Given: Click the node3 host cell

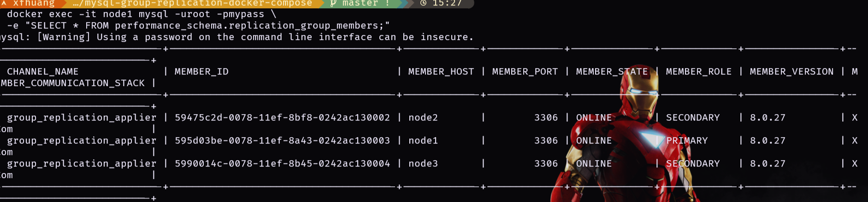Looking at the screenshot, I should pyautogui.click(x=423, y=164).
